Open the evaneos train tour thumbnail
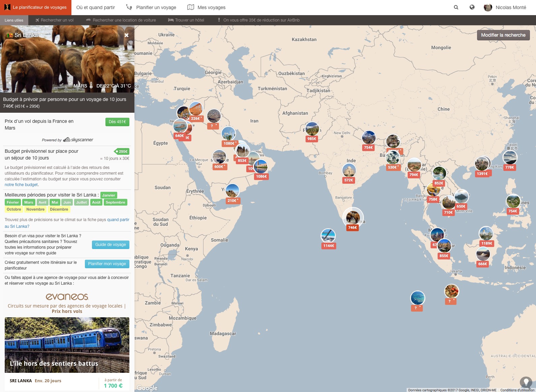Image resolution: width=536 pixels, height=392 pixels. pyautogui.click(x=67, y=345)
